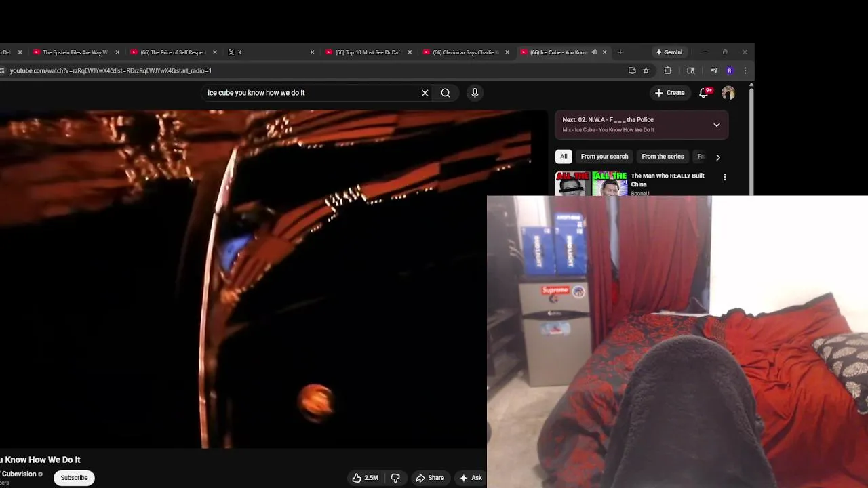
Task: Open The Man Who REALLY Built China title
Action: (667, 180)
